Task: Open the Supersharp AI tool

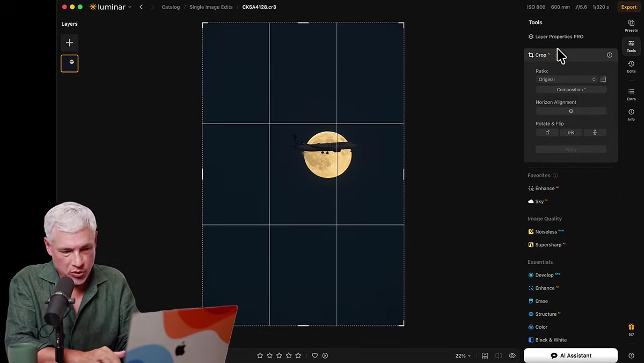Action: (x=546, y=245)
